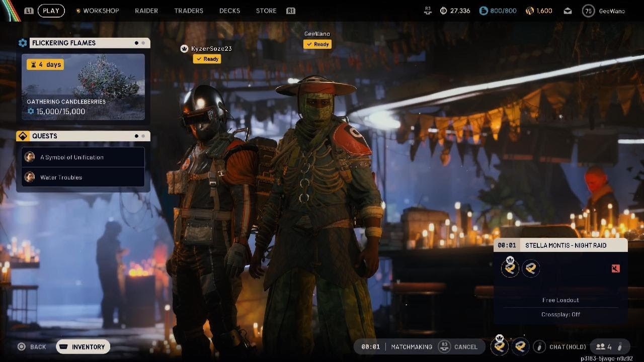Click the crowned squad emblem in bottom bar

point(500,346)
